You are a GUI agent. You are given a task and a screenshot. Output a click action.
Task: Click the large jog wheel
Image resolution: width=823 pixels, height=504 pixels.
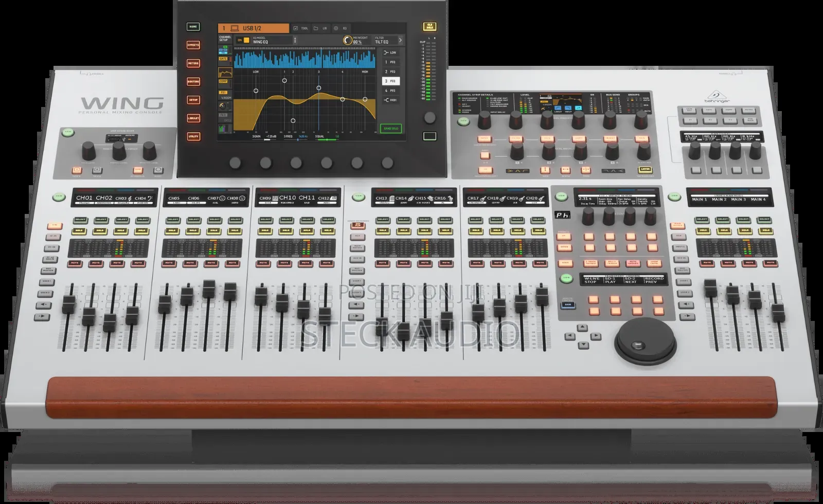coord(646,341)
